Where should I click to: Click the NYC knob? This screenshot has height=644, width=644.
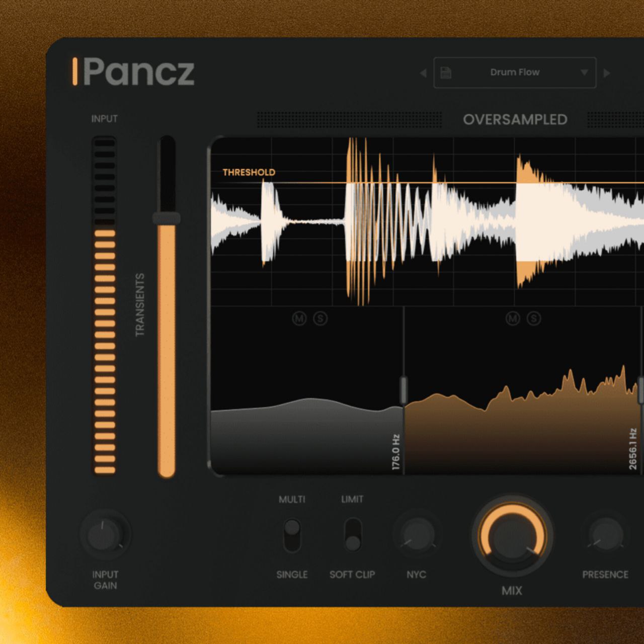coord(417,535)
